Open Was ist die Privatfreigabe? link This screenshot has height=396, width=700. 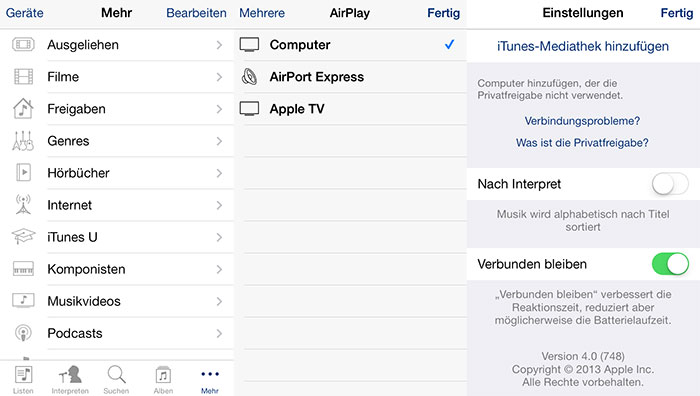582,143
